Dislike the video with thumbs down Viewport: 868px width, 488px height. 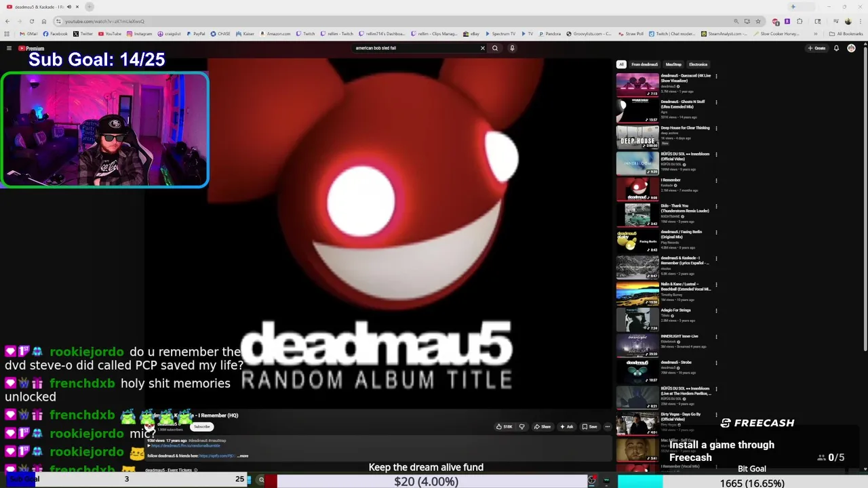coord(521,426)
